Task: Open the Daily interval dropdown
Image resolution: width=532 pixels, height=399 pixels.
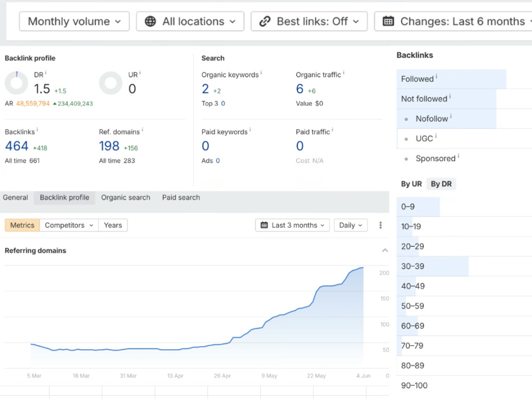Action: (351, 225)
